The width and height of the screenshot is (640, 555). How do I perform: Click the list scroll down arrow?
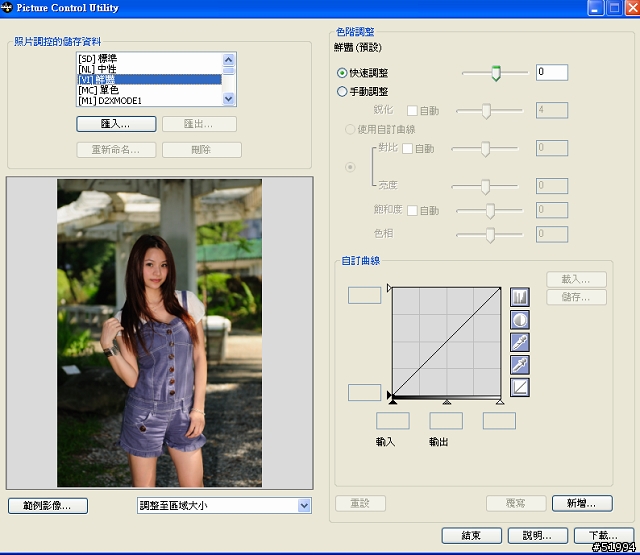tap(229, 99)
